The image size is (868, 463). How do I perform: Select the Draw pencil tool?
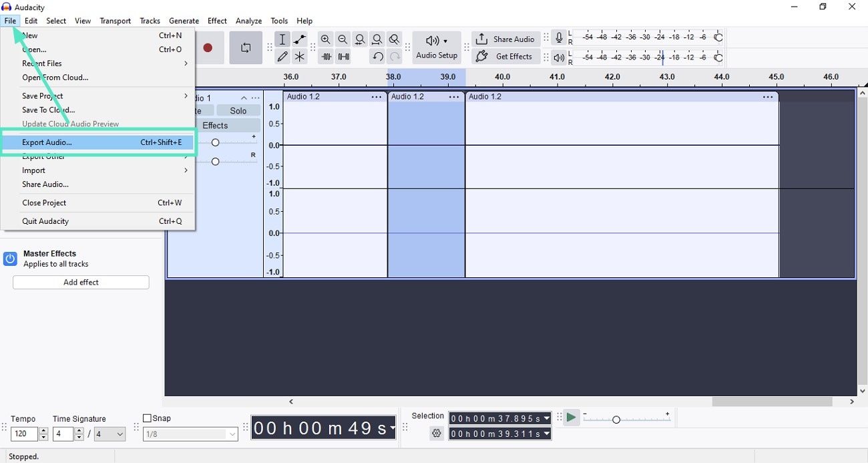[282, 57]
